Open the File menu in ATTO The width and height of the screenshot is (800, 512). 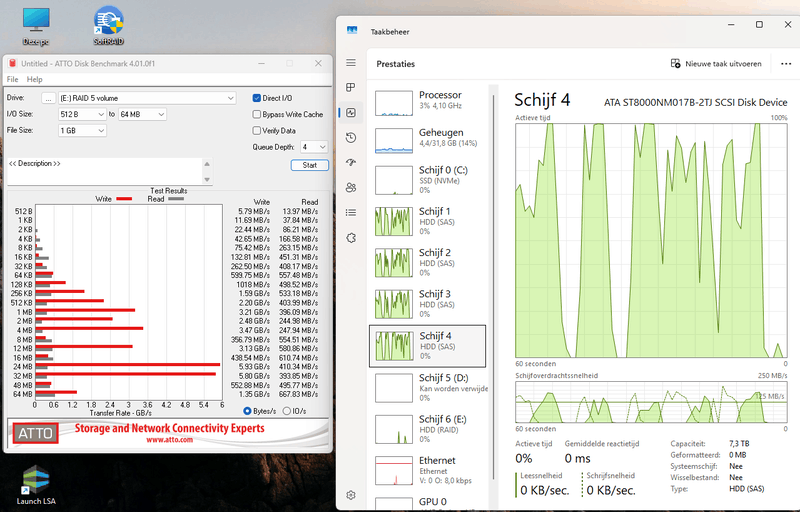pos(12,79)
